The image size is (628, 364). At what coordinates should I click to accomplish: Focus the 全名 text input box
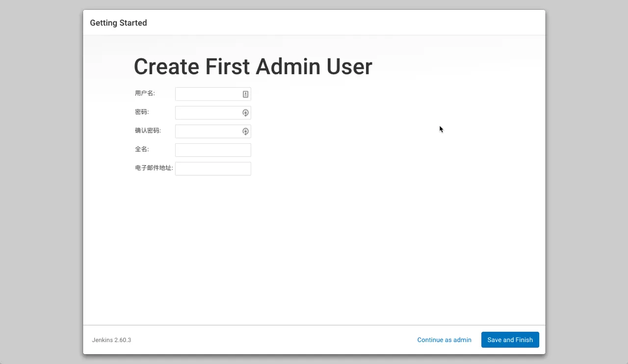click(213, 150)
